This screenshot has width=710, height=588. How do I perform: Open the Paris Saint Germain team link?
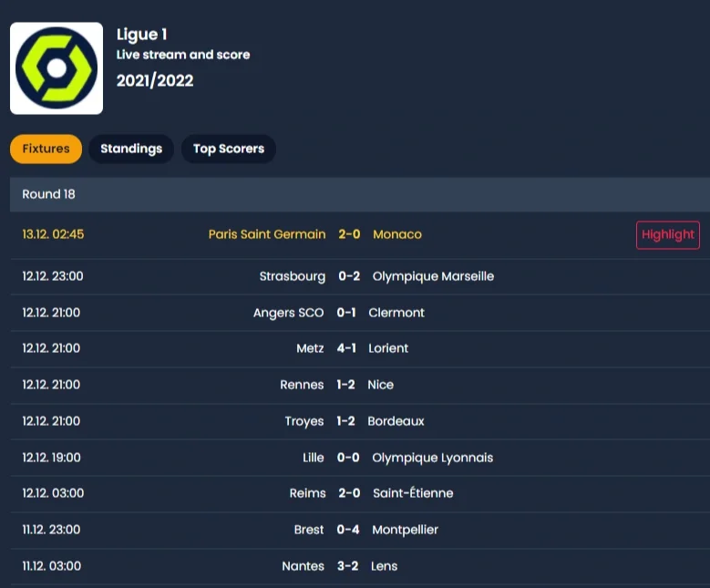tap(267, 234)
